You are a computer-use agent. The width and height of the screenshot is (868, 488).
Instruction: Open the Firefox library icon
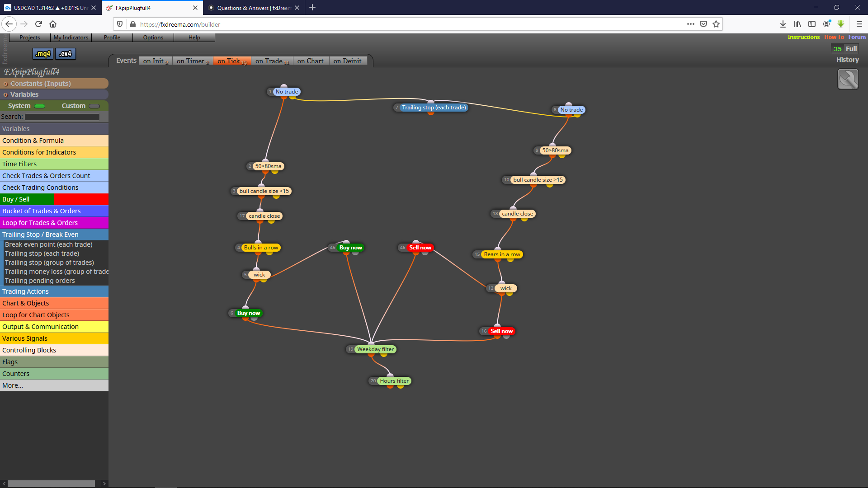click(797, 24)
